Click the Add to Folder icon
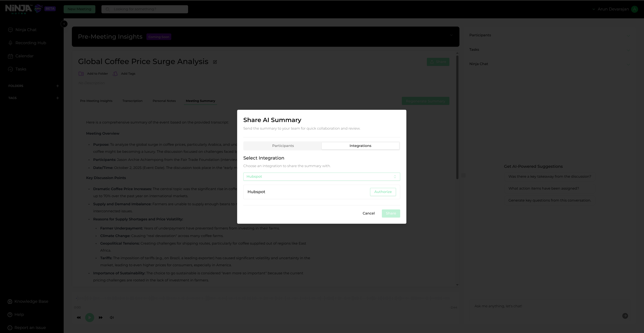644x333 pixels. coord(81,74)
